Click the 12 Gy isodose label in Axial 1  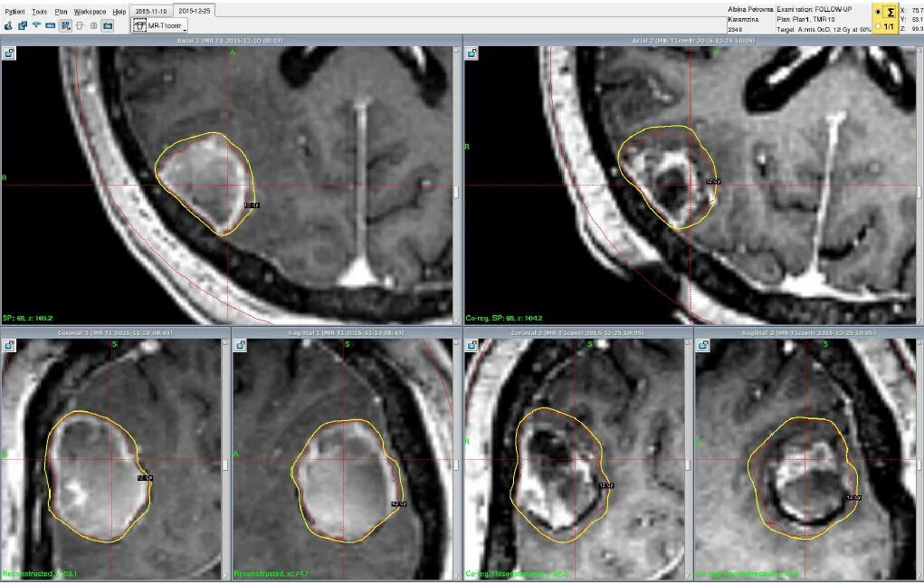pyautogui.click(x=252, y=205)
